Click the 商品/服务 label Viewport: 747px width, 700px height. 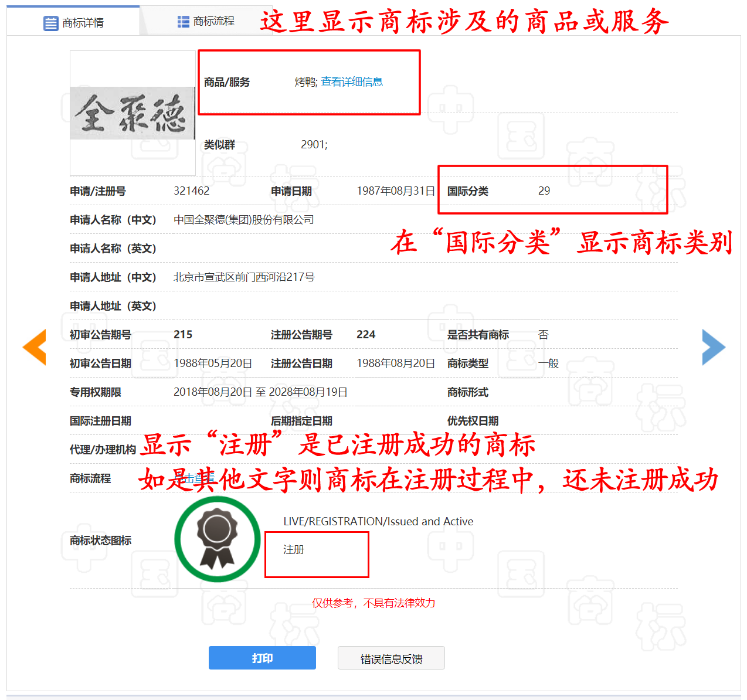pos(227,82)
